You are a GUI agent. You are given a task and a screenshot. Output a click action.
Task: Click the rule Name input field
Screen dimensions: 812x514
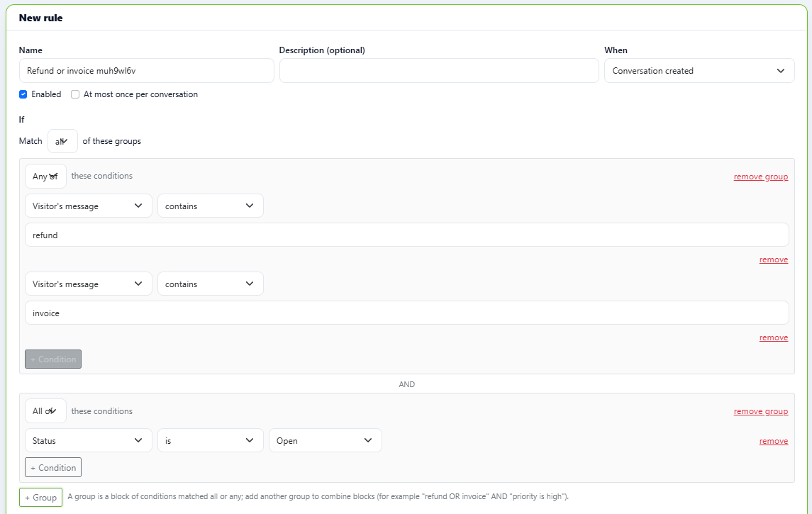click(x=147, y=70)
